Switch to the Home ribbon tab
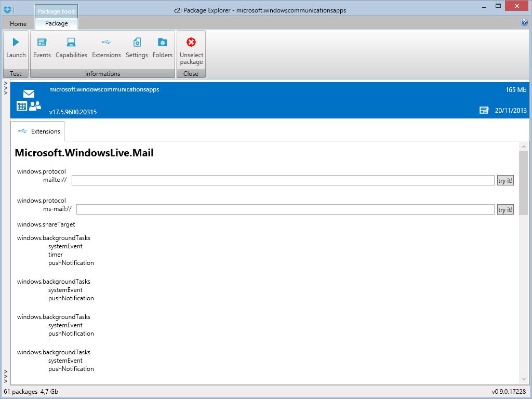The image size is (532, 399). (18, 24)
